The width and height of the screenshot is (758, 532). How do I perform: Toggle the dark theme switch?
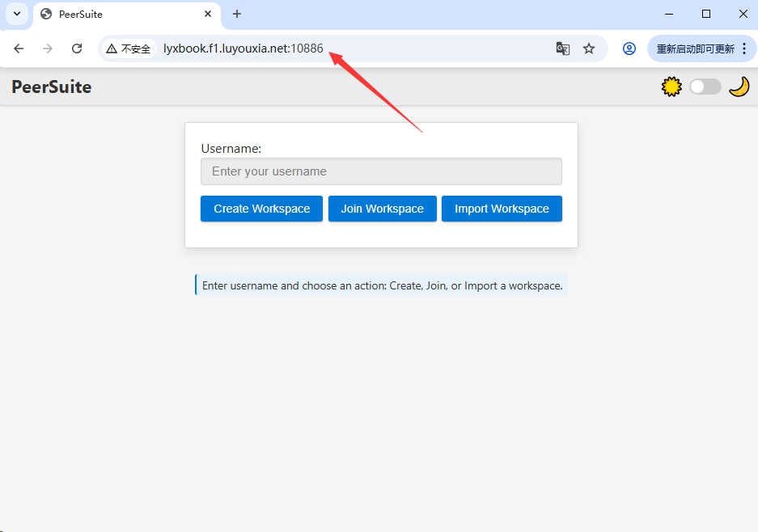coord(705,87)
